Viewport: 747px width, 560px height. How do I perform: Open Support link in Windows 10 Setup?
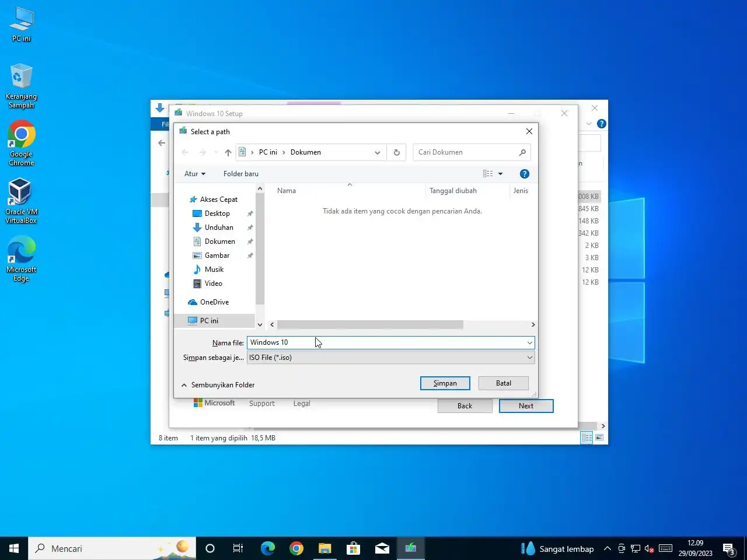coord(262,404)
